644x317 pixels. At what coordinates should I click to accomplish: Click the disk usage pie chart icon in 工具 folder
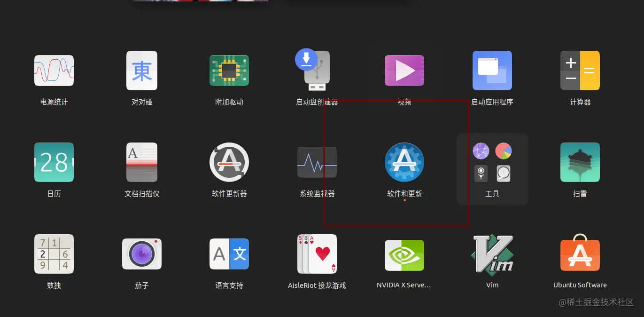(504, 151)
